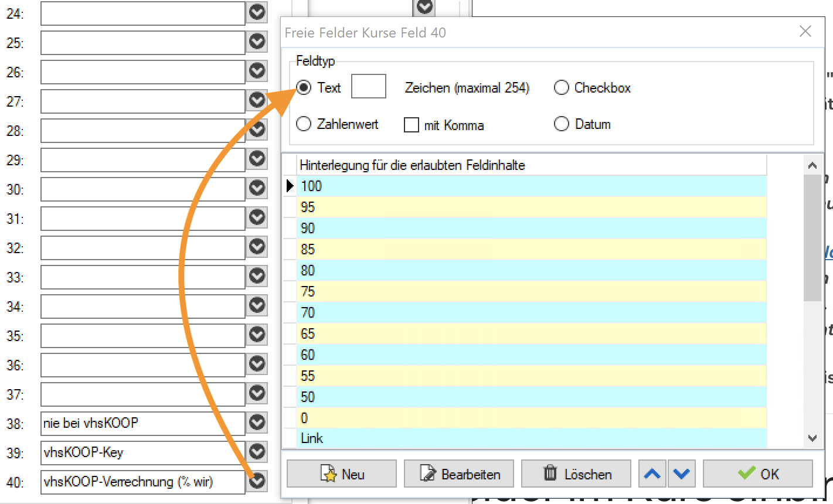This screenshot has height=504, width=833.
Task: Open the dropdown arrow for field 30
Action: (257, 188)
